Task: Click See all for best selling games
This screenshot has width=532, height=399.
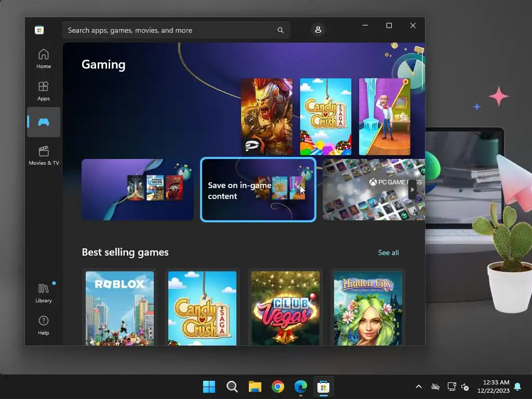Action: (389, 252)
